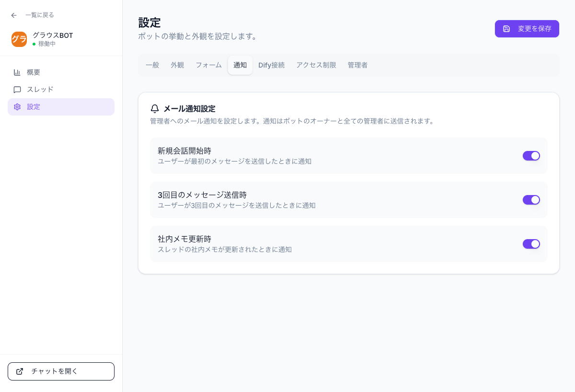575x392 pixels.
Task: Click 一覧に戻る in the sidebar
Action: coord(39,15)
